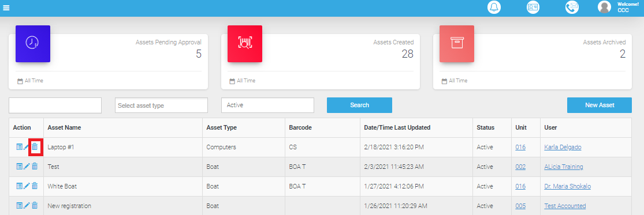The width and height of the screenshot is (644, 215).
Task: Open notifications bell icon
Action: click(494, 7)
